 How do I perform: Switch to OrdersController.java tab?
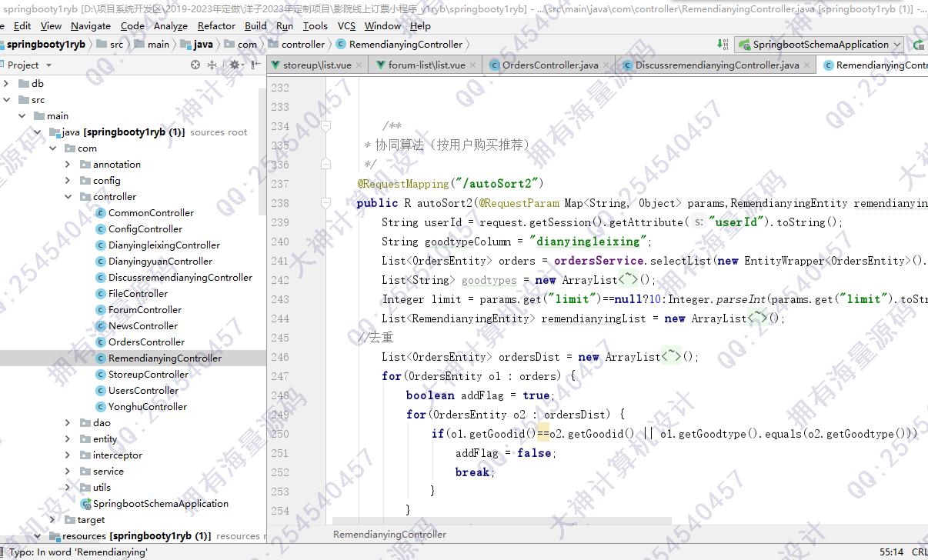click(549, 65)
